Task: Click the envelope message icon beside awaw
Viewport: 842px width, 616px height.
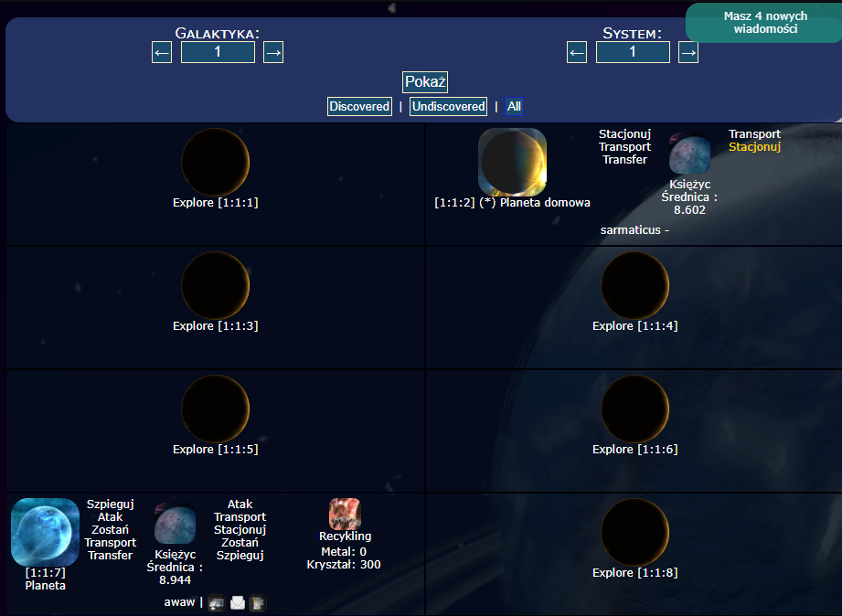Action: click(238, 603)
